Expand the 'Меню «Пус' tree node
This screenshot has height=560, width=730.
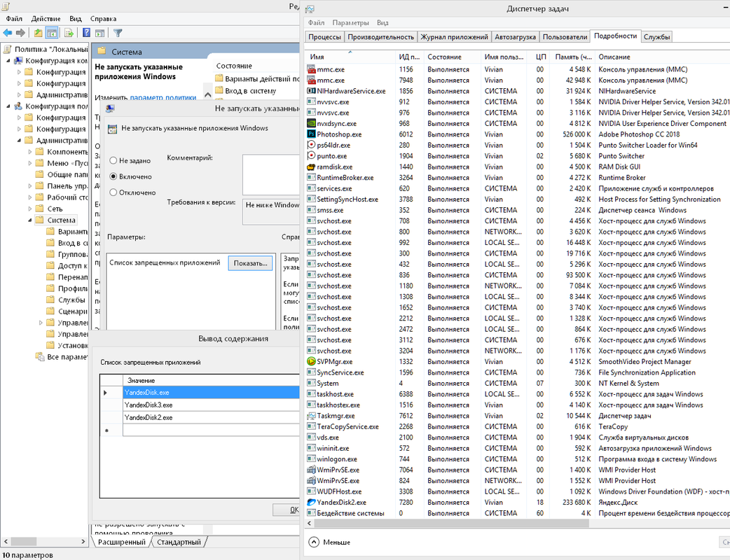30,163
